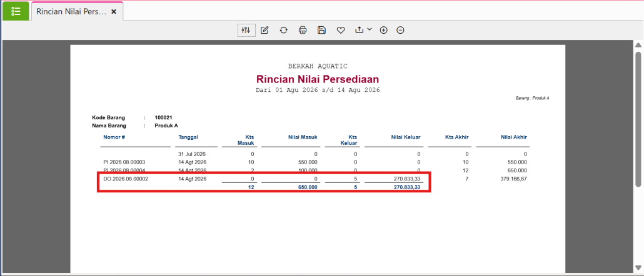Zoom in with the plus circle icon

384,30
